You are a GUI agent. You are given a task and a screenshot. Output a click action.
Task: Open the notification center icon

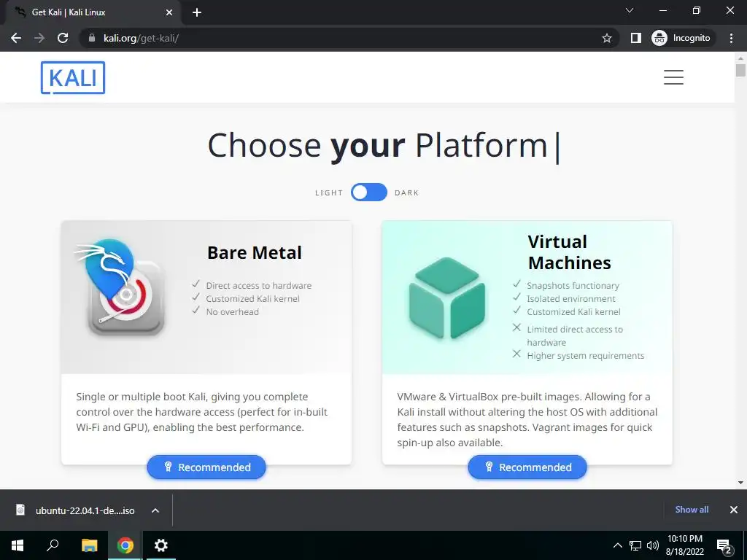(x=724, y=546)
